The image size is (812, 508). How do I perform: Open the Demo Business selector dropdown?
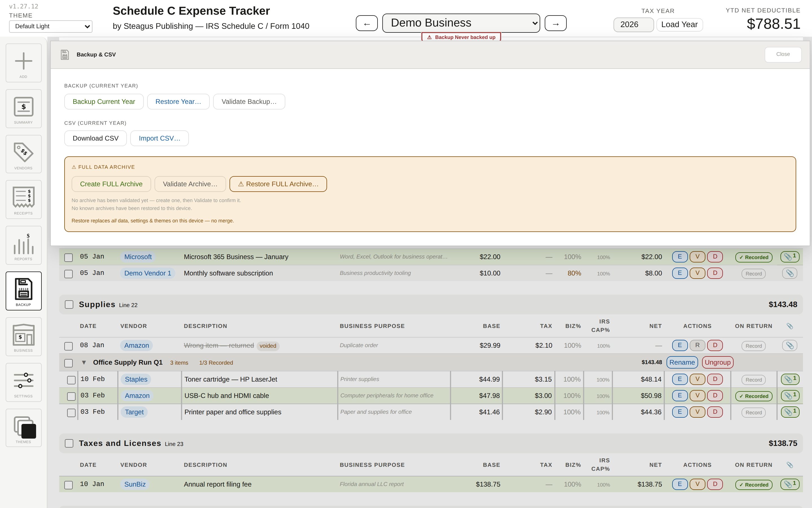(461, 23)
